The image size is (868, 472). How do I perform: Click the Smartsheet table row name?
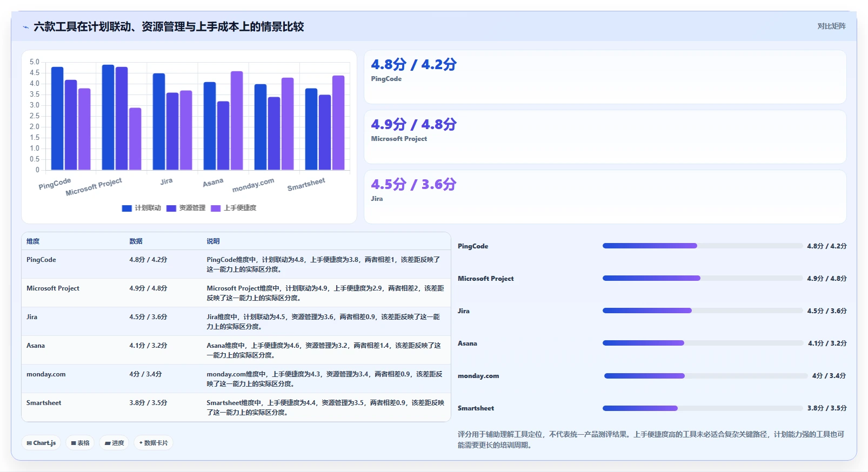pos(44,403)
